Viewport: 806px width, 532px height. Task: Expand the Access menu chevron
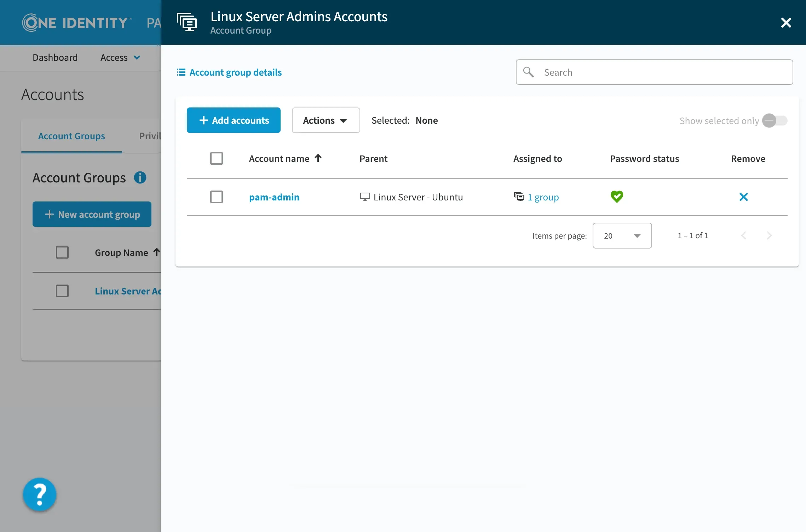tap(137, 58)
